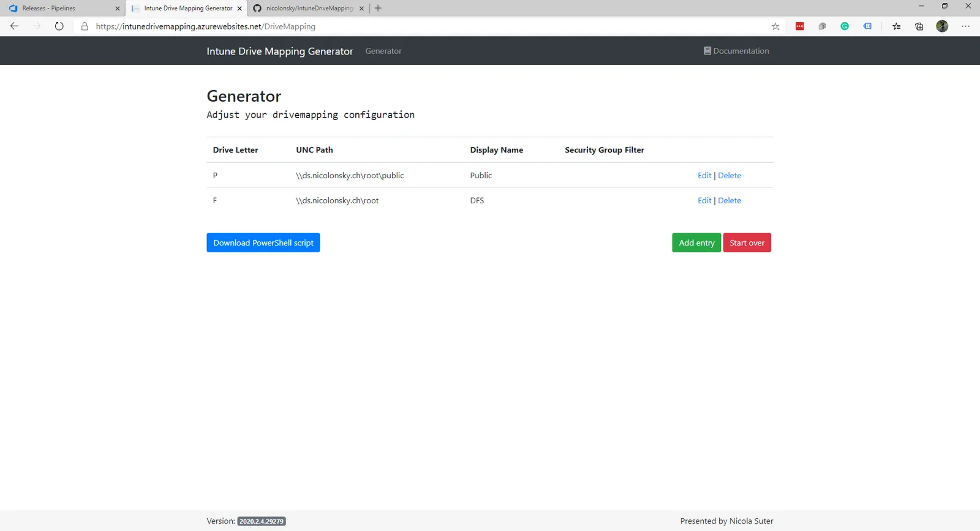980x531 pixels.
Task: Close the nicolonsky/IntuneDriveMapping tab
Action: click(x=361, y=9)
